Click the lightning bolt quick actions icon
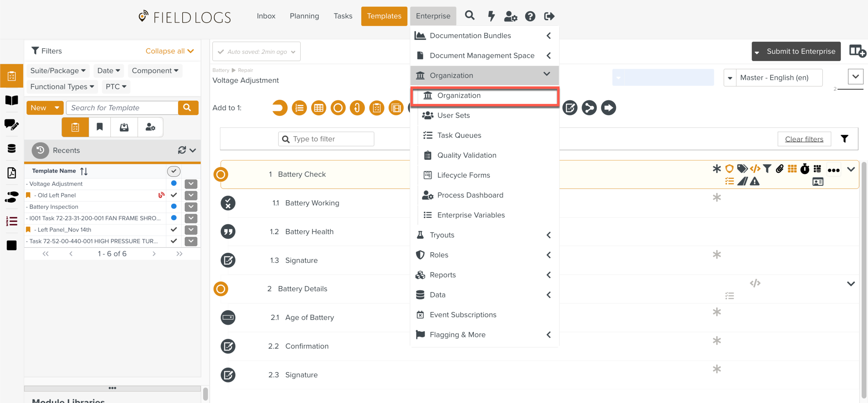 coord(491,16)
